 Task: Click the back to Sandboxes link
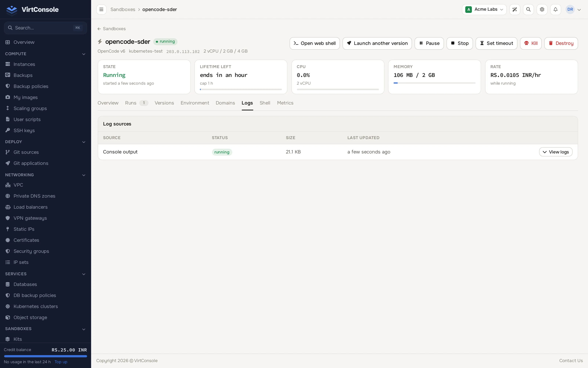tap(112, 29)
